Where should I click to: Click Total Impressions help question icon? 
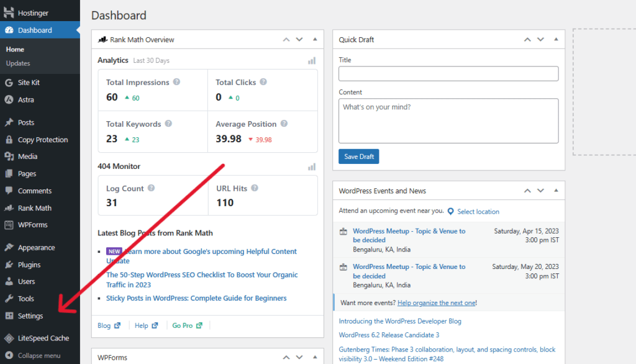(176, 81)
